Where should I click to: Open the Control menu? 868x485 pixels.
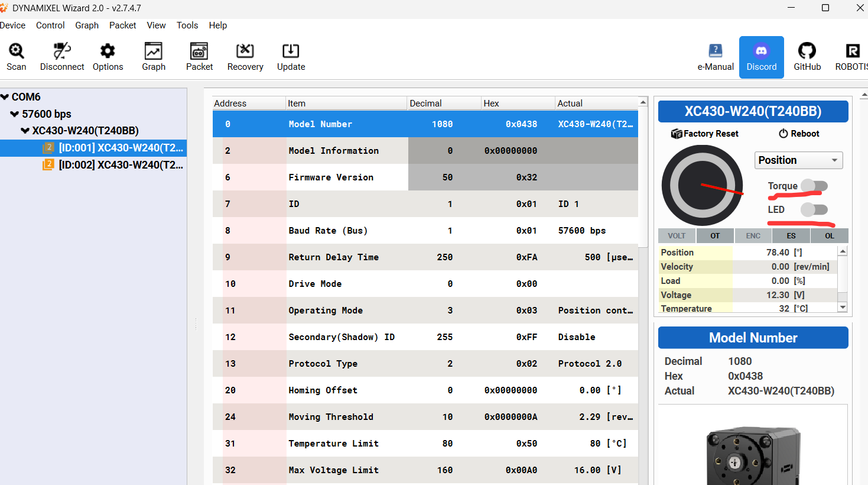pos(50,25)
